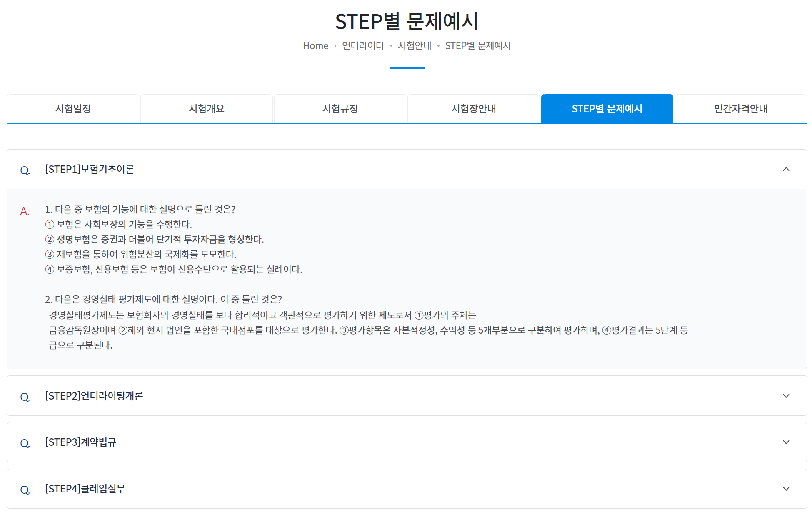
Task: Click the [STEP4]클레임실무 title text
Action: click(85, 489)
